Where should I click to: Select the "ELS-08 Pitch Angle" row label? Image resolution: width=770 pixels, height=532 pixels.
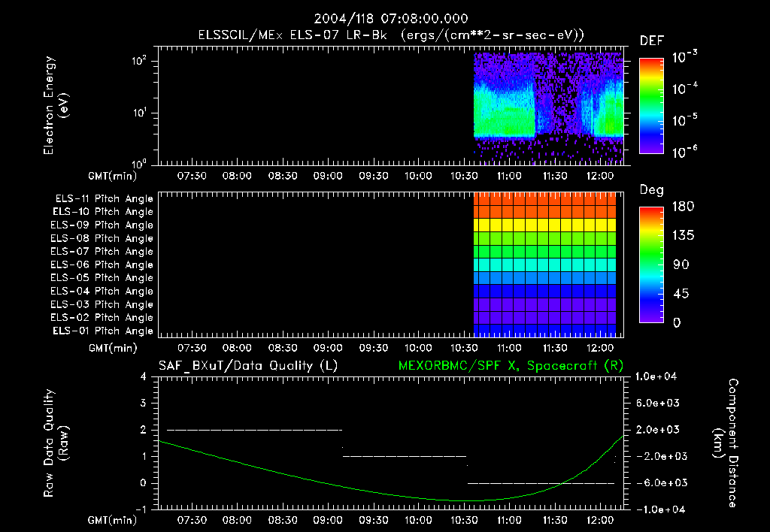(102, 238)
